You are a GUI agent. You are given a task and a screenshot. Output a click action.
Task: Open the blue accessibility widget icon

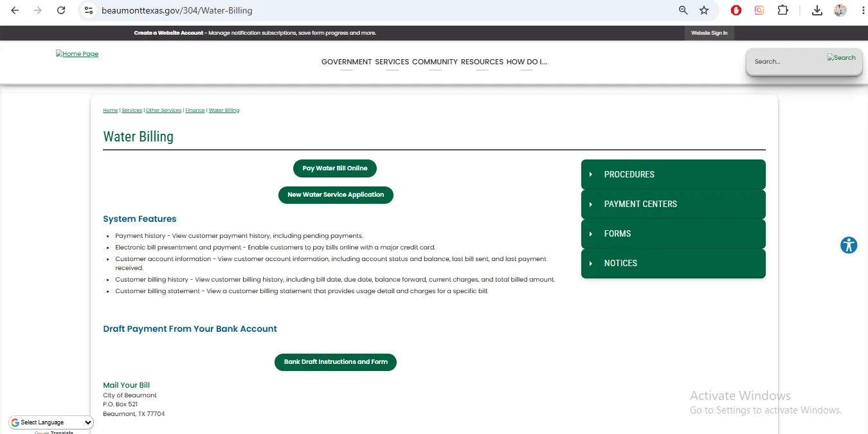[x=849, y=245]
